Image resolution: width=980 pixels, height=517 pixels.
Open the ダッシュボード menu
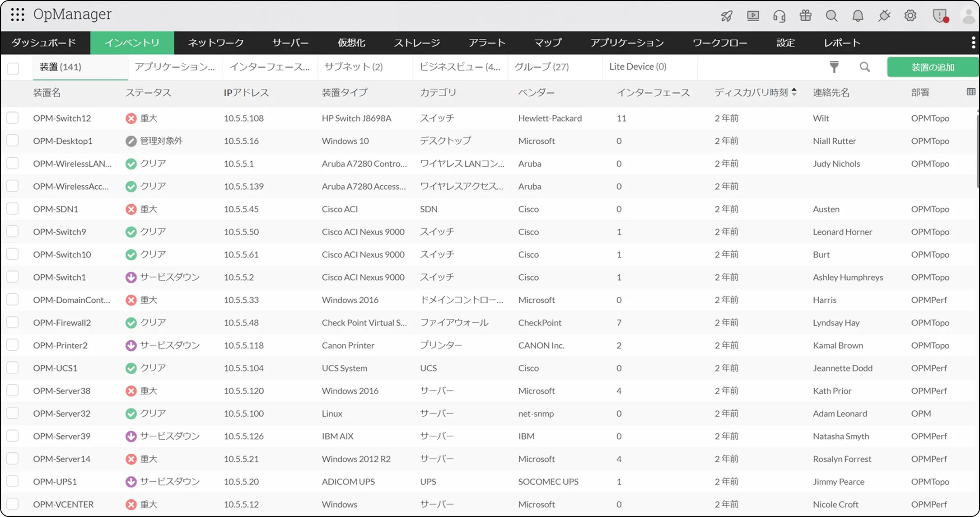pos(44,43)
